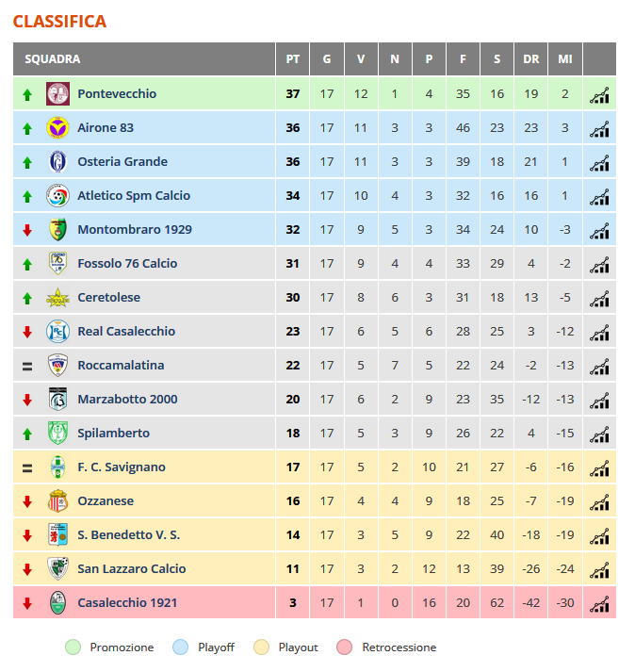Open the chart icon for Roccamalatina row
This screenshot has width=635, height=672.
(x=599, y=367)
